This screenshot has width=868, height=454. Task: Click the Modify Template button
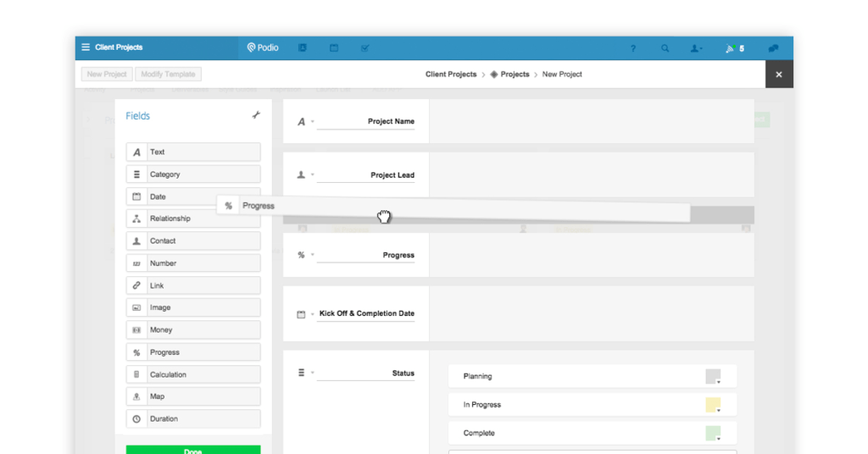point(168,75)
